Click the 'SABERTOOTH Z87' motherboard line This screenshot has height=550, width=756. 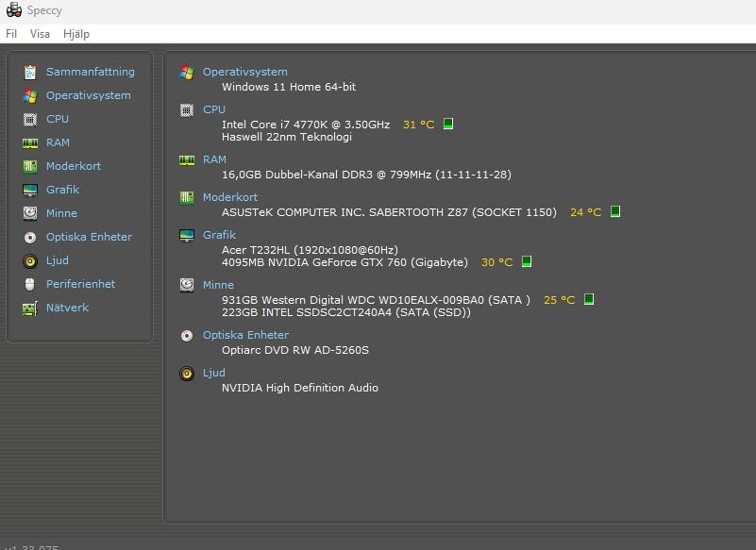[x=389, y=212]
